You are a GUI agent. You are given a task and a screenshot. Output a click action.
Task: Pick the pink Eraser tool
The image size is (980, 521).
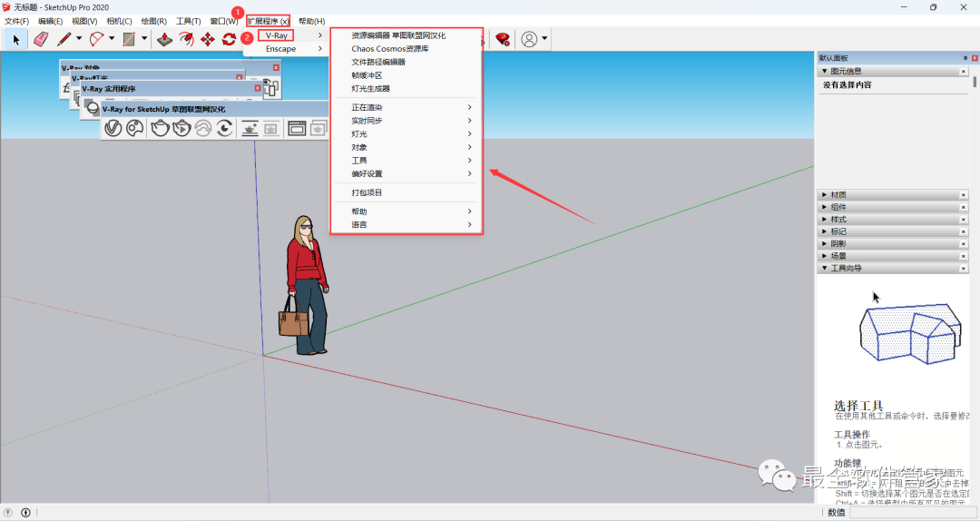(x=41, y=39)
